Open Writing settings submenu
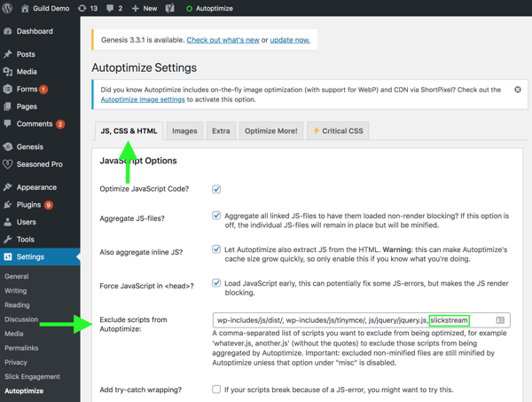 tap(16, 291)
